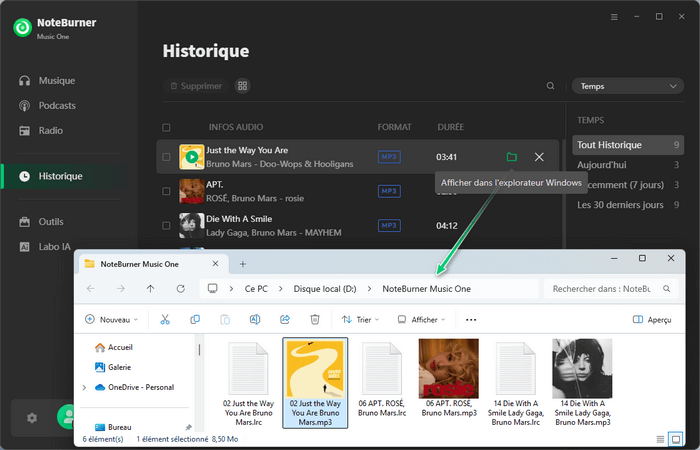Open the Temps sorting dropdown
This screenshot has width=700, height=450.
point(628,86)
